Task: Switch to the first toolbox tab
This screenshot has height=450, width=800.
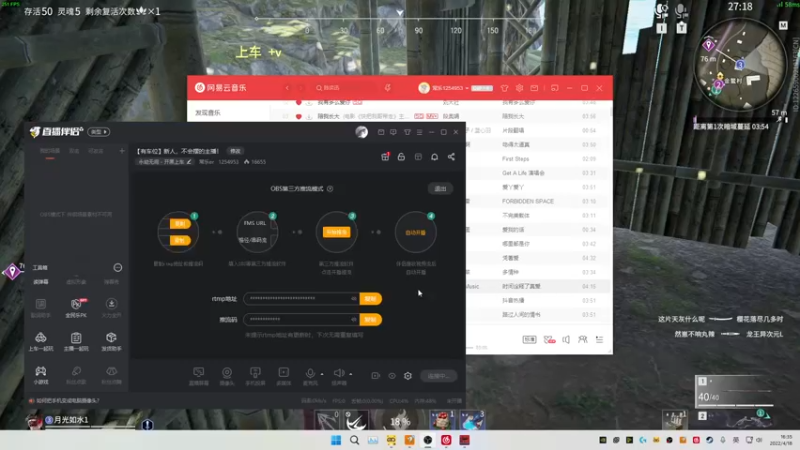Action: click(x=41, y=282)
